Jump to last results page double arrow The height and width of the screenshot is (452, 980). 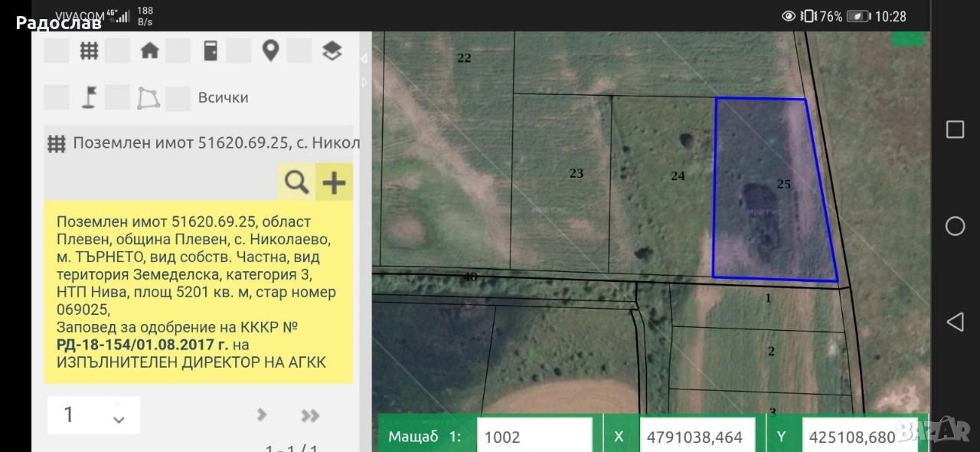pos(310,415)
